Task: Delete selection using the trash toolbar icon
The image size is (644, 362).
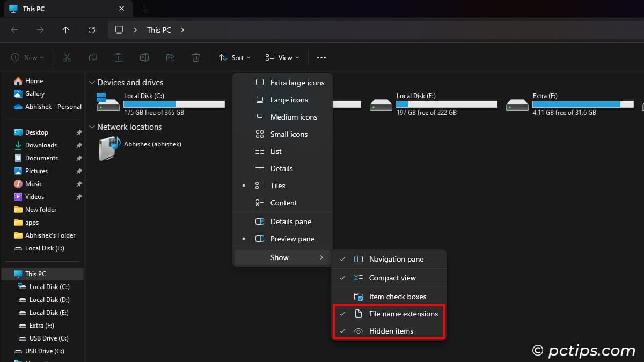Action: point(195,57)
